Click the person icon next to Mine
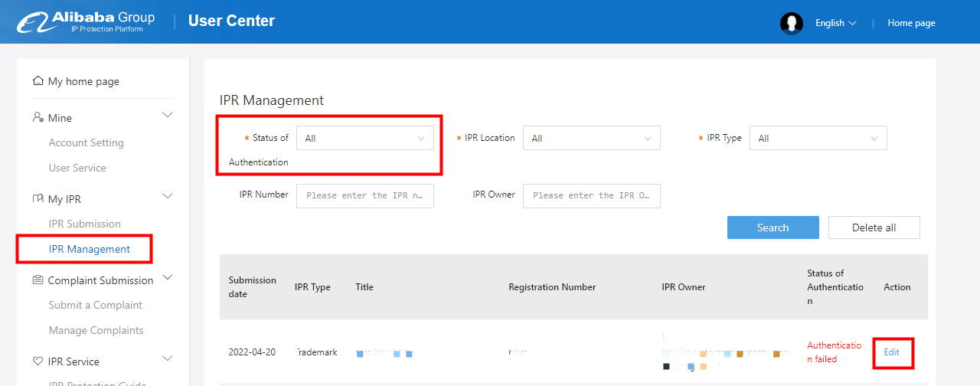The height and width of the screenshot is (386, 980). [x=38, y=117]
